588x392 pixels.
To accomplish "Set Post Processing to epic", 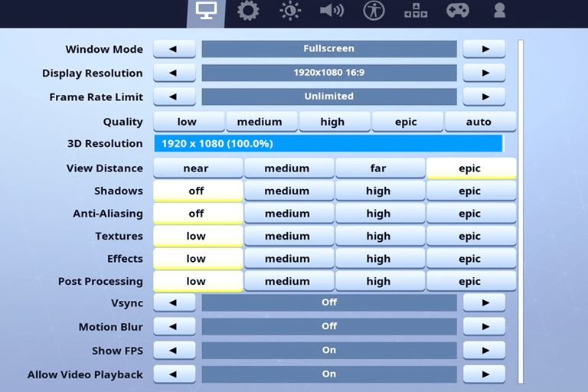I will 472,281.
